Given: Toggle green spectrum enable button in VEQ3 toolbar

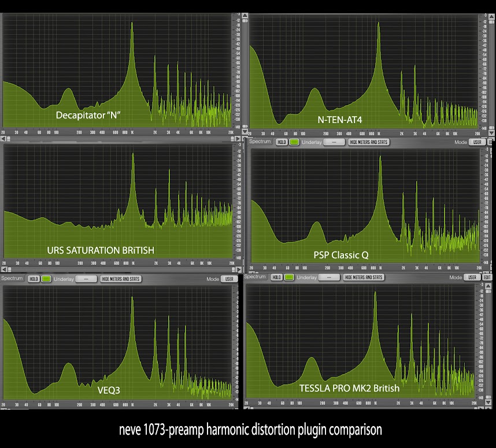Looking at the screenshot, I should pyautogui.click(x=46, y=279).
